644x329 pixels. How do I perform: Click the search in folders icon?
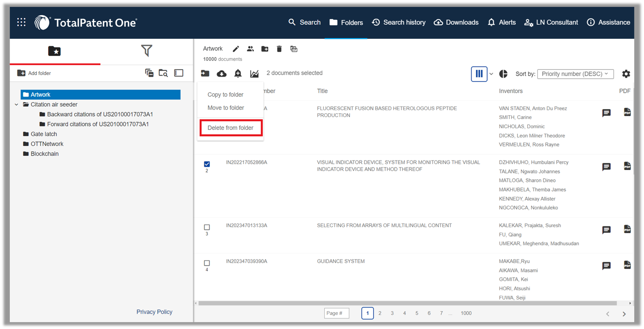click(x=163, y=73)
